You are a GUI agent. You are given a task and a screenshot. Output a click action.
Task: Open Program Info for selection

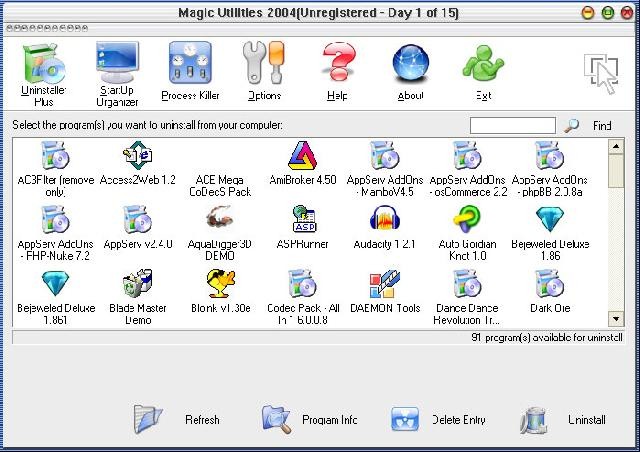tap(309, 419)
